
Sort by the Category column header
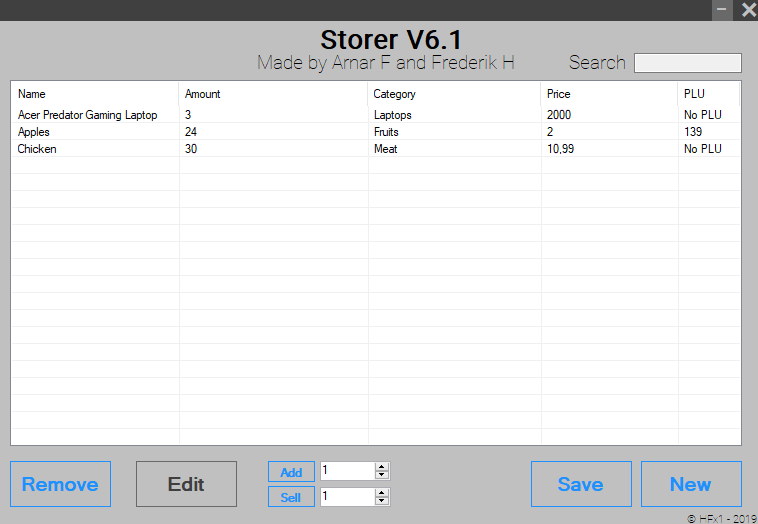454,94
